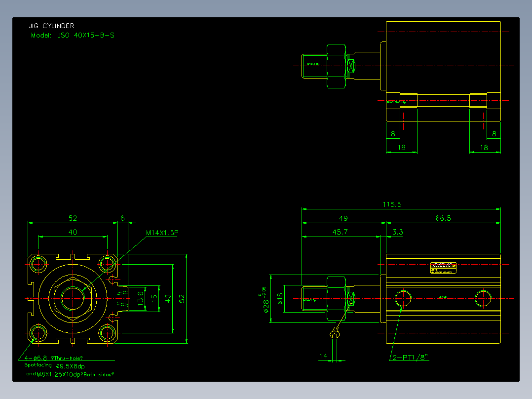Click the 13.6 dimension value
Screen dimensions: 532x399
[x=141, y=298]
